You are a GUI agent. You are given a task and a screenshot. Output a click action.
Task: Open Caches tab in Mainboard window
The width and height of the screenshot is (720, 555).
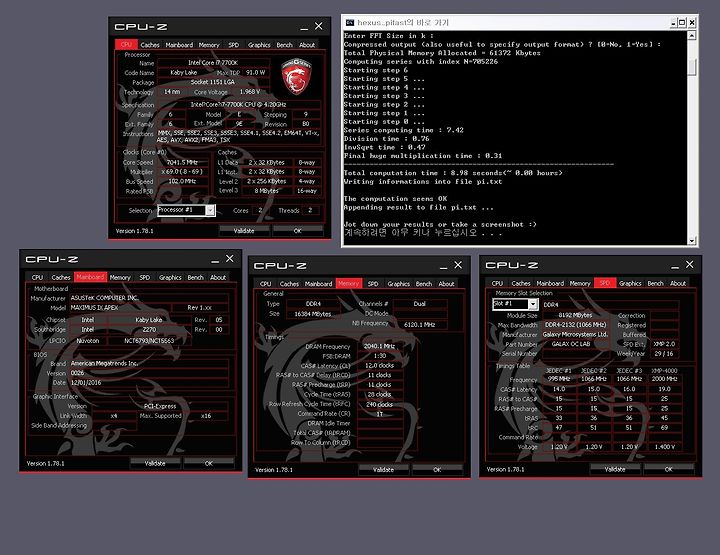click(x=61, y=277)
